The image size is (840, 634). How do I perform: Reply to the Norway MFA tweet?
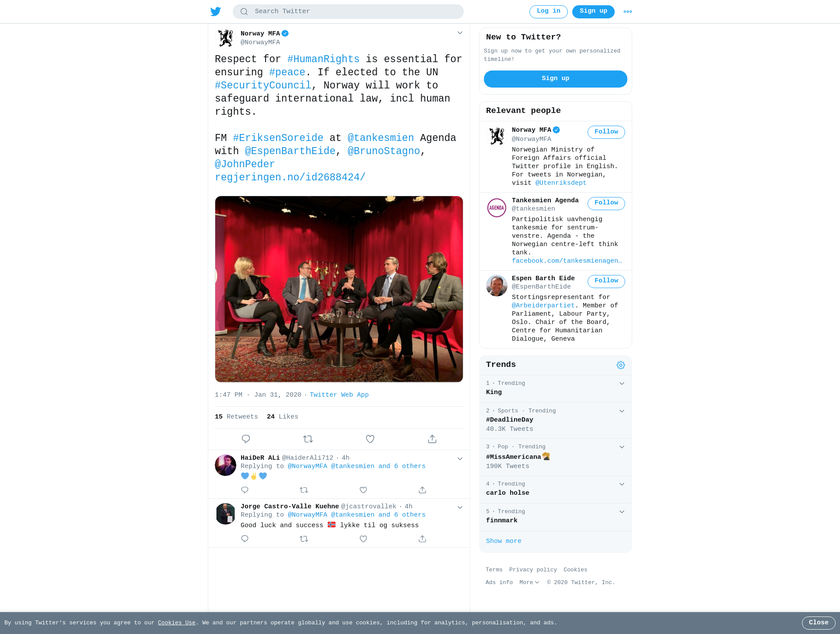246,439
